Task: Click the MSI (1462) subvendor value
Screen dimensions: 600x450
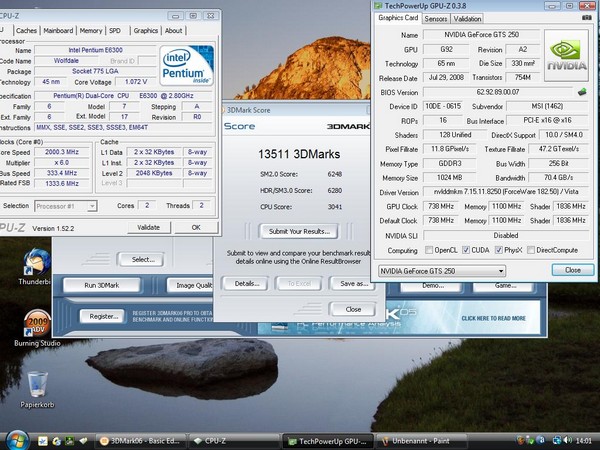Action: coord(547,106)
